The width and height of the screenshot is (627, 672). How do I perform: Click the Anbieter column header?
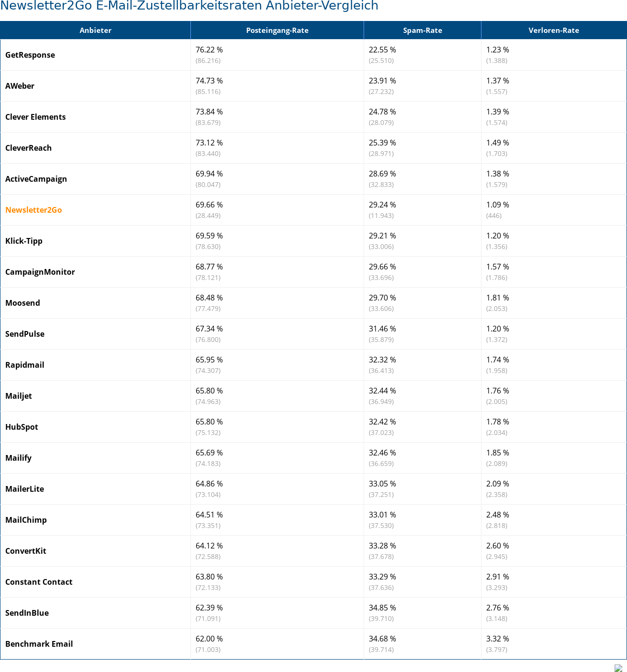(x=95, y=31)
